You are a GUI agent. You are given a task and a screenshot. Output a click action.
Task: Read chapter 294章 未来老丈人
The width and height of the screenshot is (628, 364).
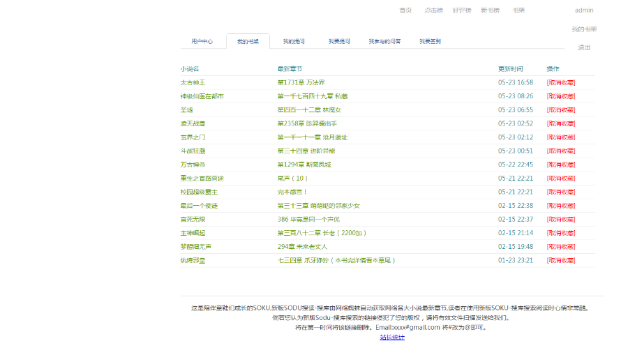point(302,247)
